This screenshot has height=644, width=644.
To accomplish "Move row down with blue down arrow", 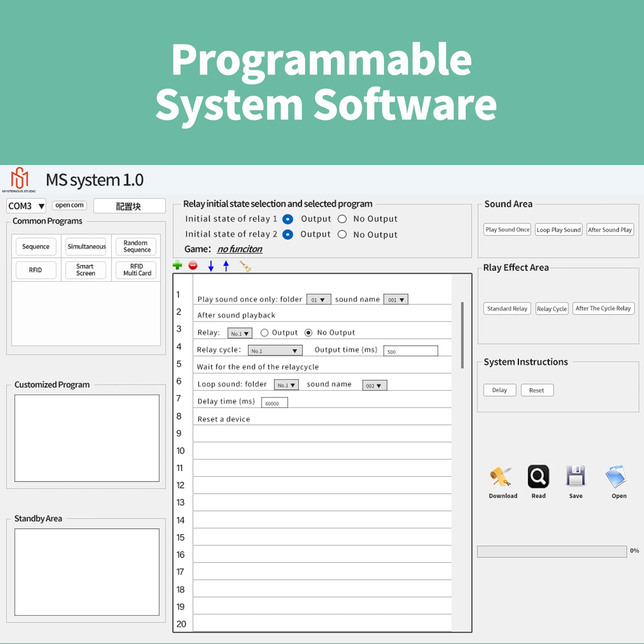I will click(x=211, y=266).
